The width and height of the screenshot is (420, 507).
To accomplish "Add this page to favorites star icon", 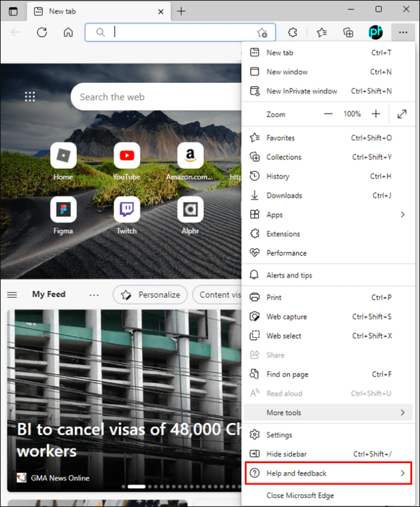I will (262, 33).
